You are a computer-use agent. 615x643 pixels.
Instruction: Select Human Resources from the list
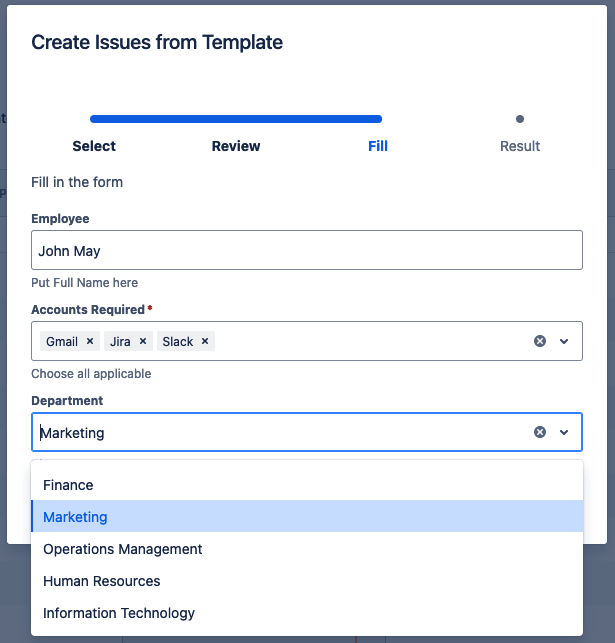click(101, 581)
